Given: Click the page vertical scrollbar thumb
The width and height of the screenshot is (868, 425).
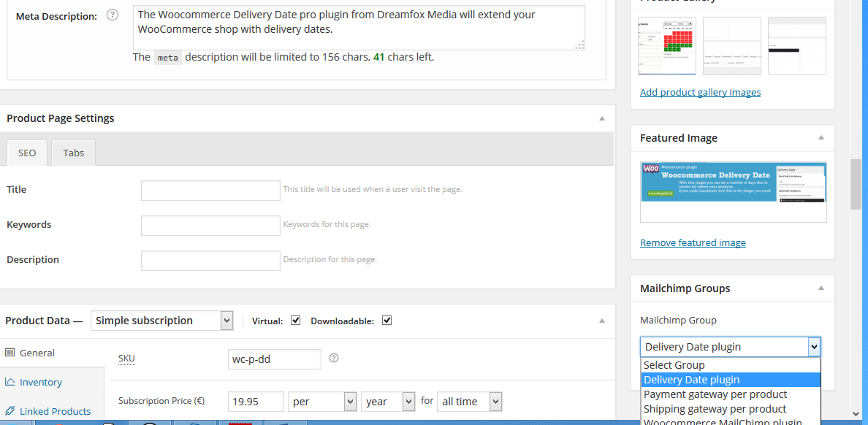Looking at the screenshot, I should [856, 184].
